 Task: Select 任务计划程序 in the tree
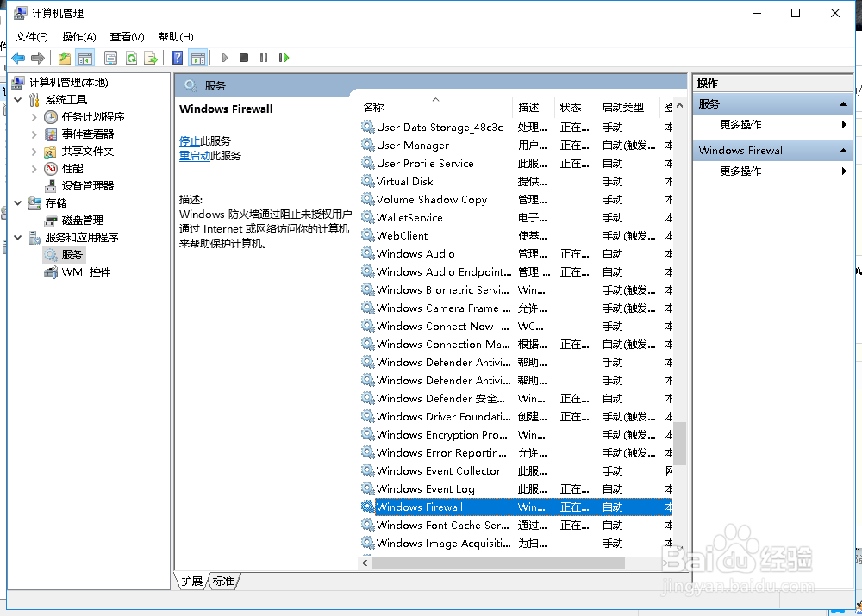point(93,116)
